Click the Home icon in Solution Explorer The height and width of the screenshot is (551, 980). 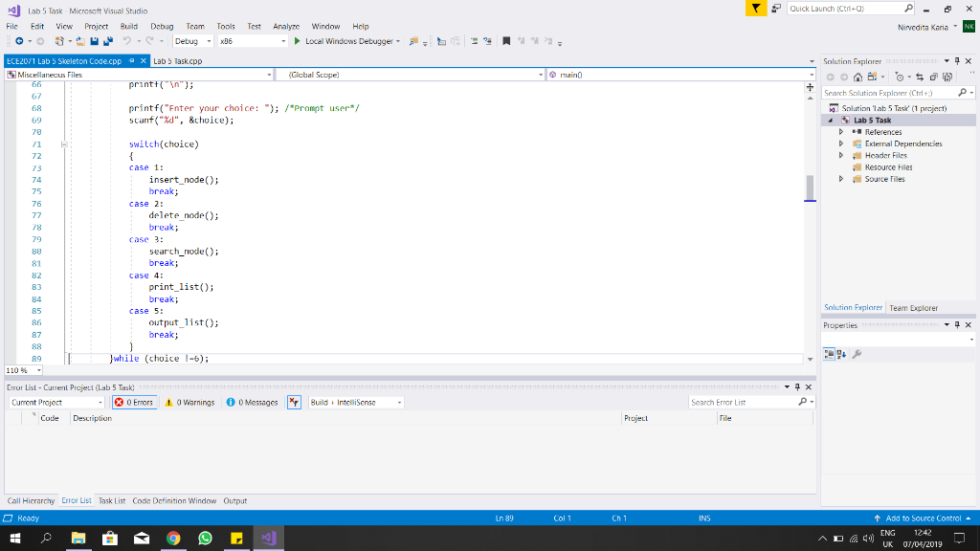coord(858,75)
